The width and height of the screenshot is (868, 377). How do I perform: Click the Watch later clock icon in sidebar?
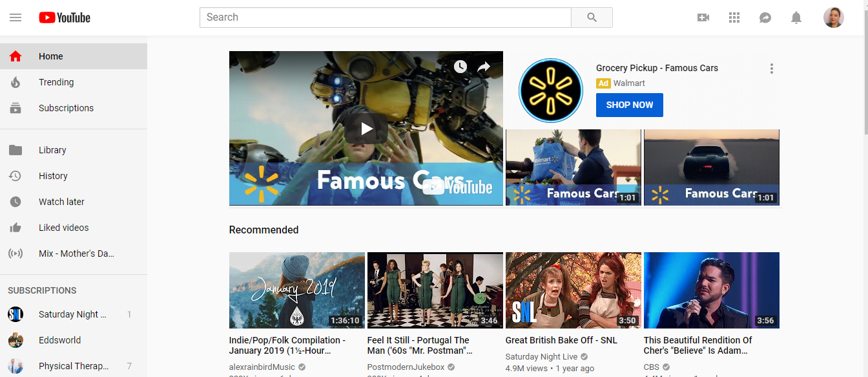click(15, 202)
